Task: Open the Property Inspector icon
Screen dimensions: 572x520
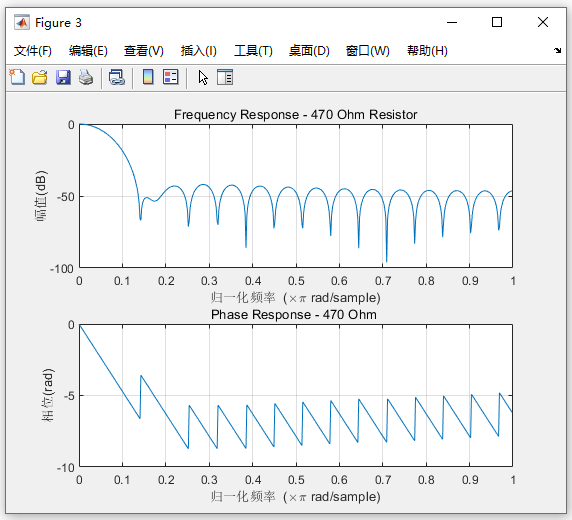Action: click(x=225, y=77)
